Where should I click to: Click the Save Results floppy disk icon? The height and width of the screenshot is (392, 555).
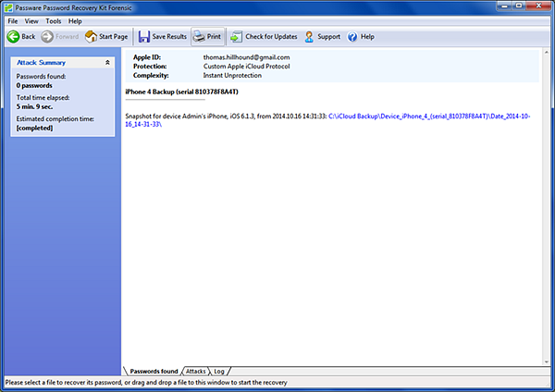(143, 36)
